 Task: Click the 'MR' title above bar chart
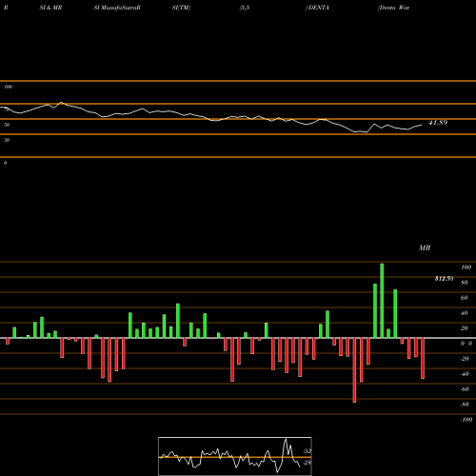[x=425, y=248]
